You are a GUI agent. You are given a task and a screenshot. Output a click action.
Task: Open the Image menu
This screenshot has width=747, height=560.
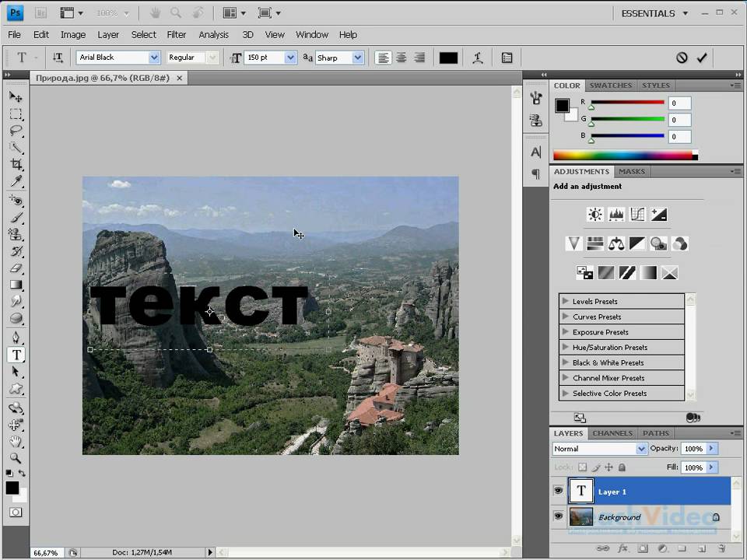tap(73, 35)
